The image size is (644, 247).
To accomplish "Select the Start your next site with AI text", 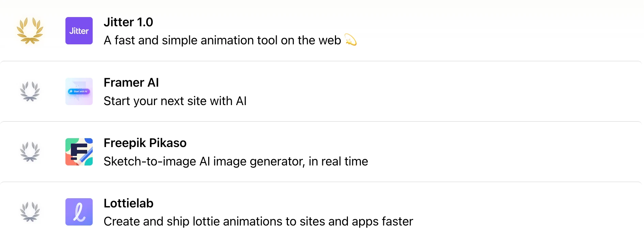I will tap(175, 101).
